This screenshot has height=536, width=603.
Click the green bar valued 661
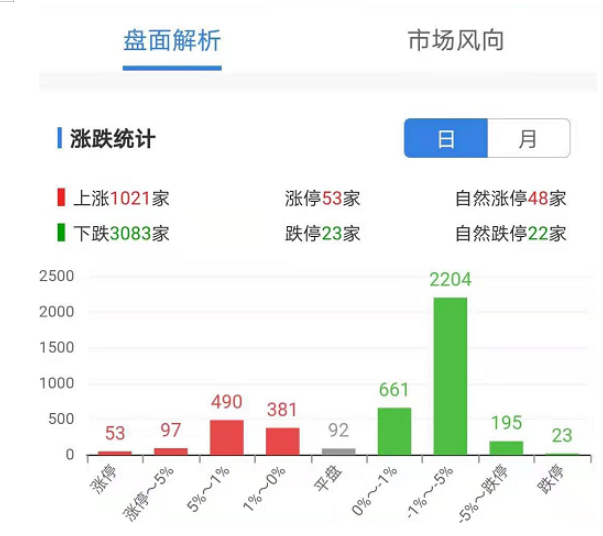coord(395,431)
